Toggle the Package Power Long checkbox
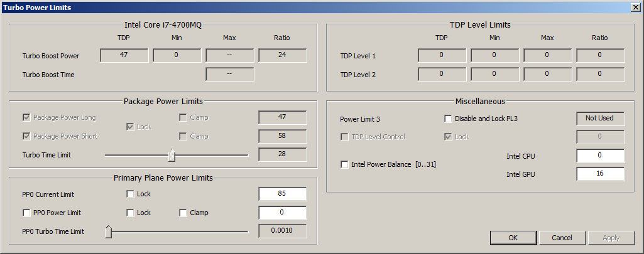The width and height of the screenshot is (644, 254). click(x=27, y=117)
